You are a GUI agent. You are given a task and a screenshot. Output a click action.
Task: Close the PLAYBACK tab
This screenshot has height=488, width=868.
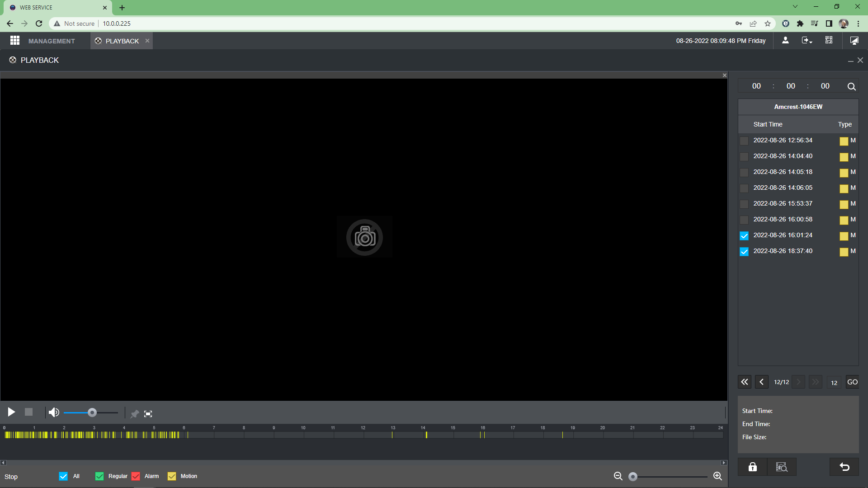tap(147, 41)
